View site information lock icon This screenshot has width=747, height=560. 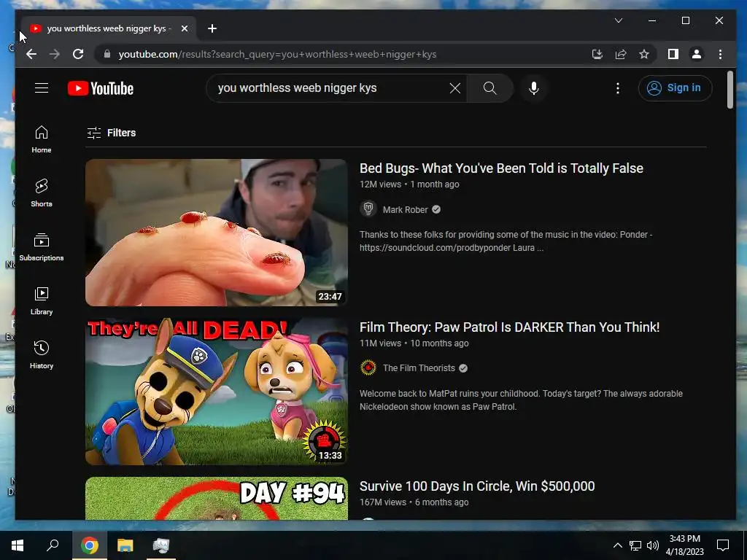click(107, 54)
